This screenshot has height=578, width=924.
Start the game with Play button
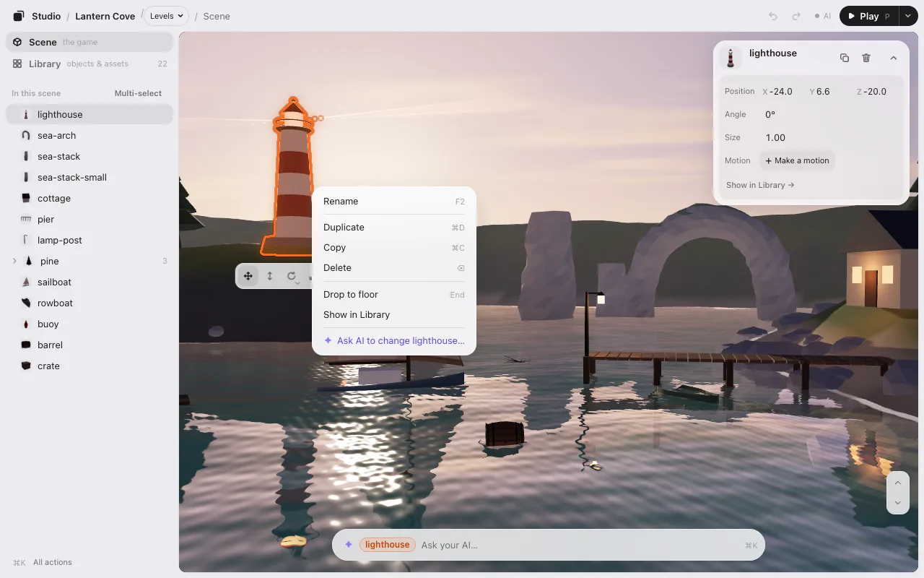coord(868,16)
